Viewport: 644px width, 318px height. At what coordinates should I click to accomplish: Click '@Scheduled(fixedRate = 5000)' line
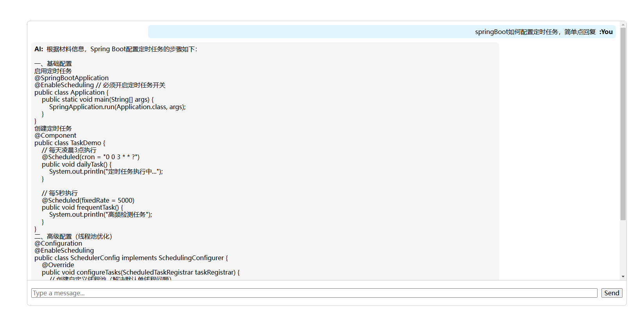88,200
